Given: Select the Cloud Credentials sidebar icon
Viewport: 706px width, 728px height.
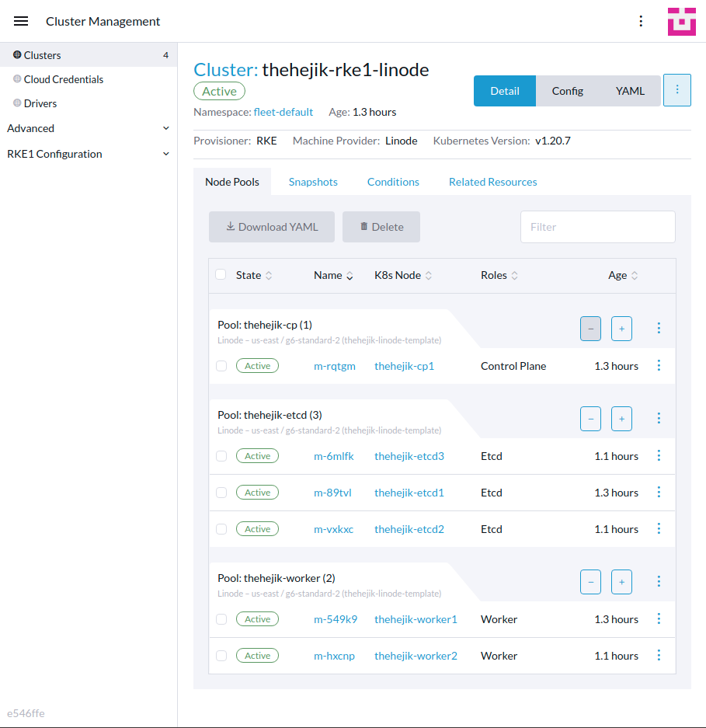Looking at the screenshot, I should tap(18, 79).
